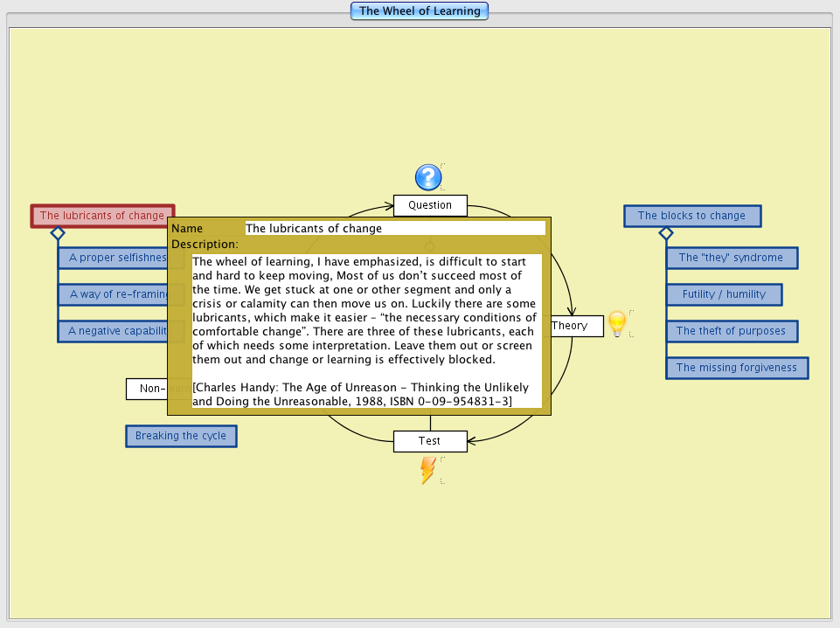Click the light bulb icon beside Theory

coord(617,324)
